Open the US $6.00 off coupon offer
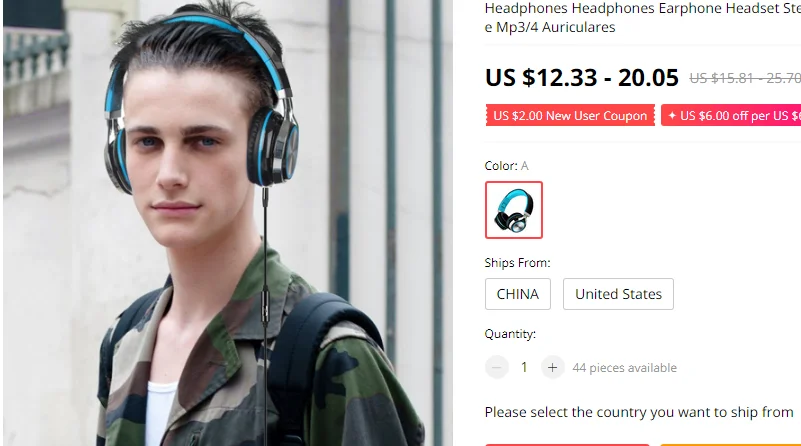Viewport: 801px width, 446px height. [x=731, y=115]
